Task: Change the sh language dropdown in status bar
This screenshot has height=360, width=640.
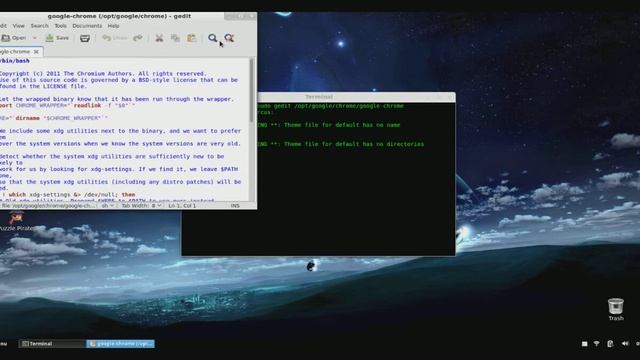Action: point(108,206)
